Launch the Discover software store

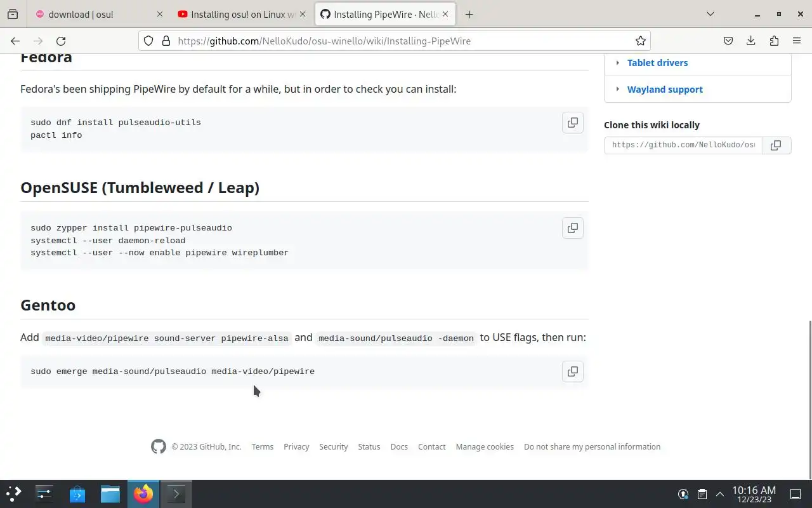coord(77,493)
